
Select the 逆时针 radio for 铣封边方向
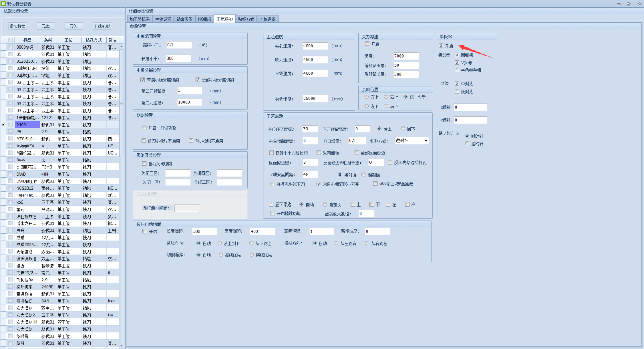[x=467, y=144]
